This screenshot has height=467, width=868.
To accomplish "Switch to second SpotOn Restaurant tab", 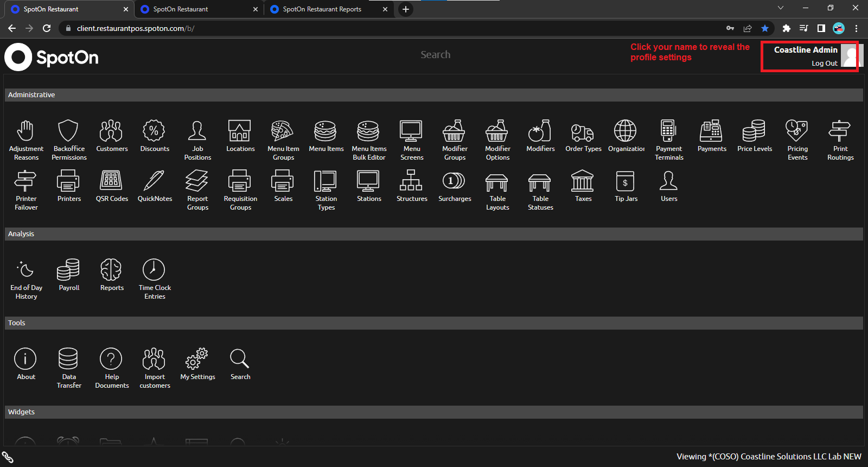I will [x=199, y=9].
